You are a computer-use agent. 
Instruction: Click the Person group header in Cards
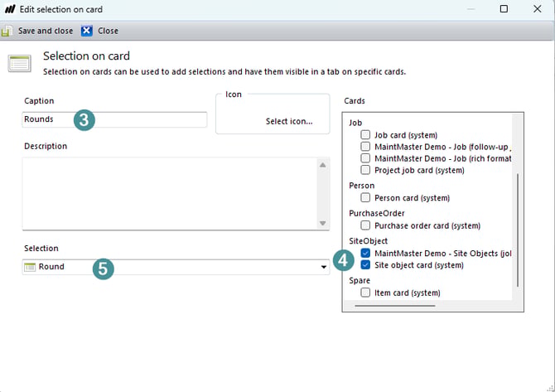click(x=361, y=186)
